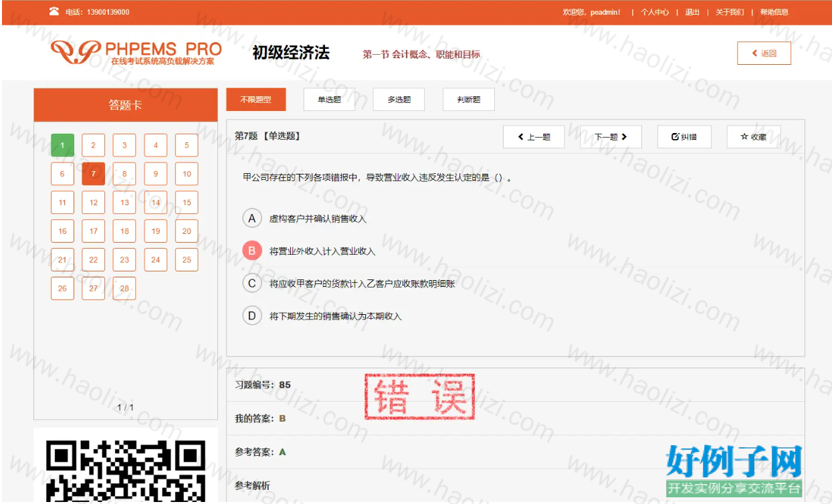The height and width of the screenshot is (504, 832).
Task: Jump to question 8 on answer card
Action: pyautogui.click(x=124, y=174)
